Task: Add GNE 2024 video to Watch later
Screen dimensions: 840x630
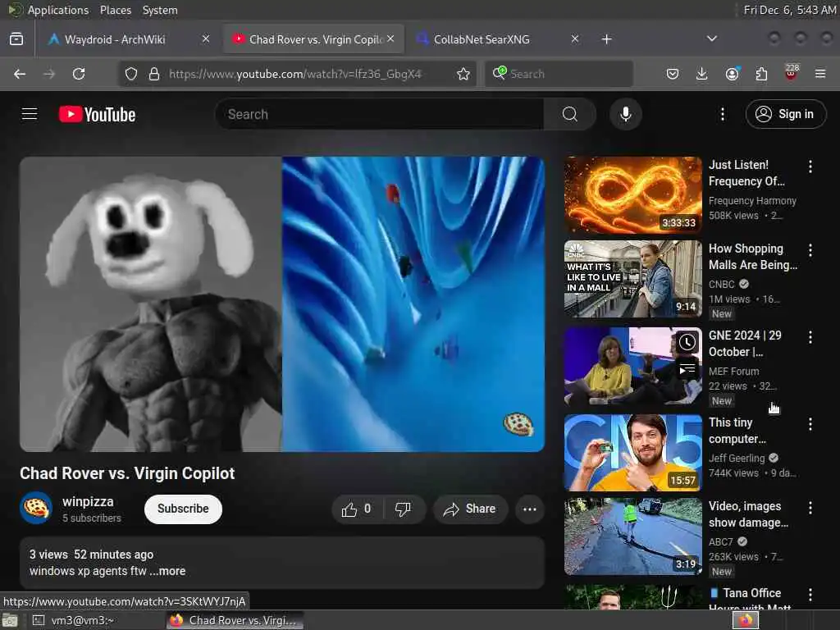Action: point(687,342)
